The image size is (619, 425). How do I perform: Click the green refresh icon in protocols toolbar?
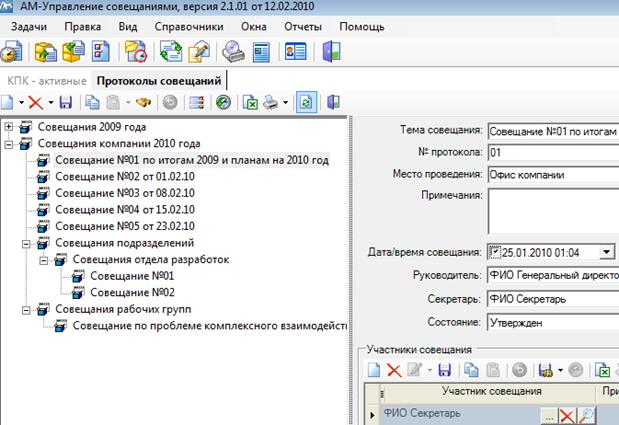(304, 102)
